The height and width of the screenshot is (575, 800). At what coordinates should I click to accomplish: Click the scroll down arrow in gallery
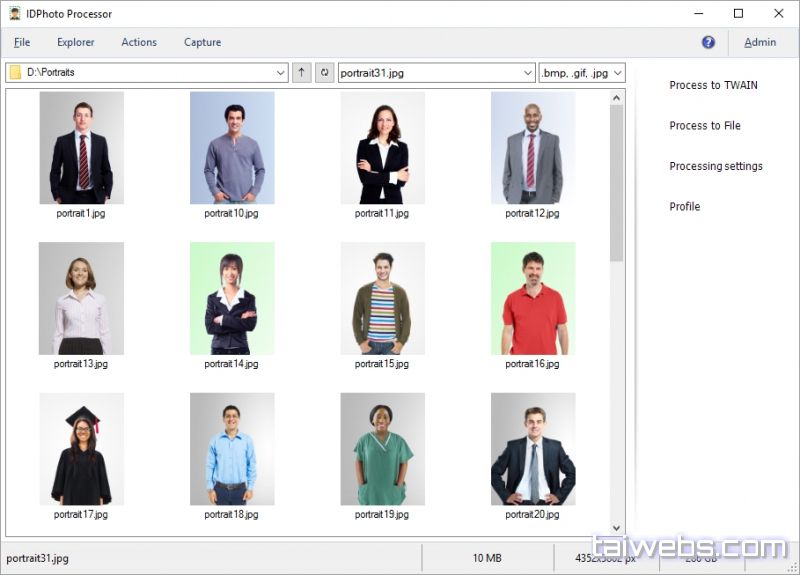click(x=616, y=528)
